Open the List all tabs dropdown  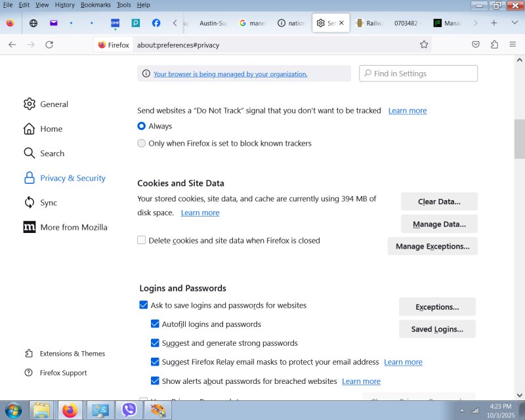[514, 23]
